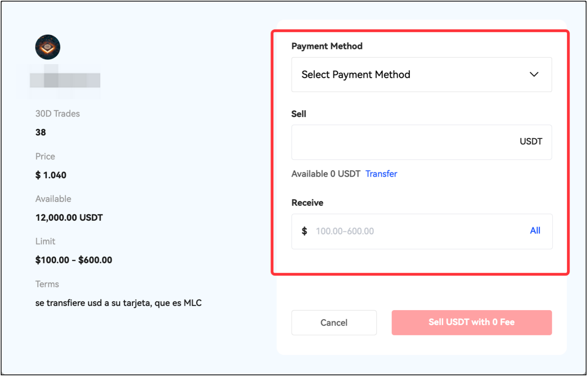Viewport: 588px width, 376px height.
Task: Click the Transfer link
Action: tap(381, 174)
